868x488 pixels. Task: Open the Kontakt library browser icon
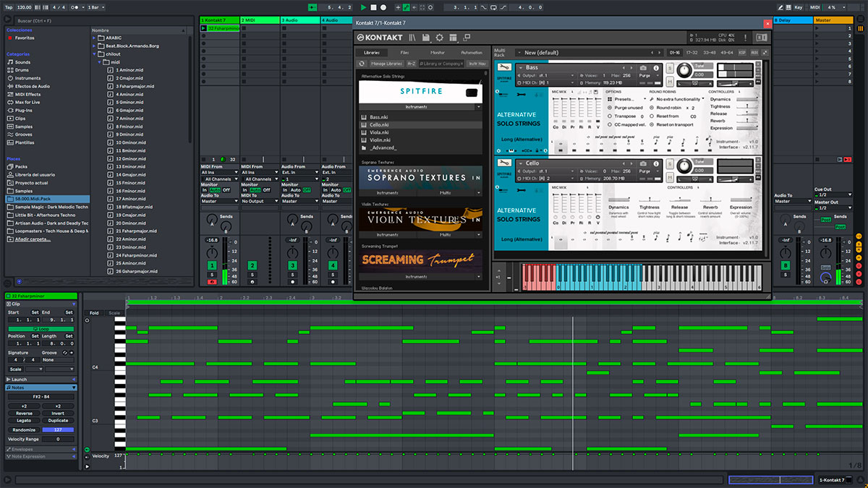(412, 37)
